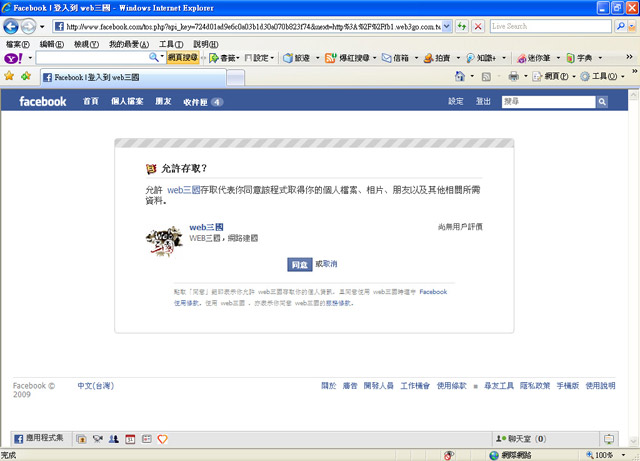Click the green Refresh page icon
The image size is (640, 461).
click(x=462, y=27)
